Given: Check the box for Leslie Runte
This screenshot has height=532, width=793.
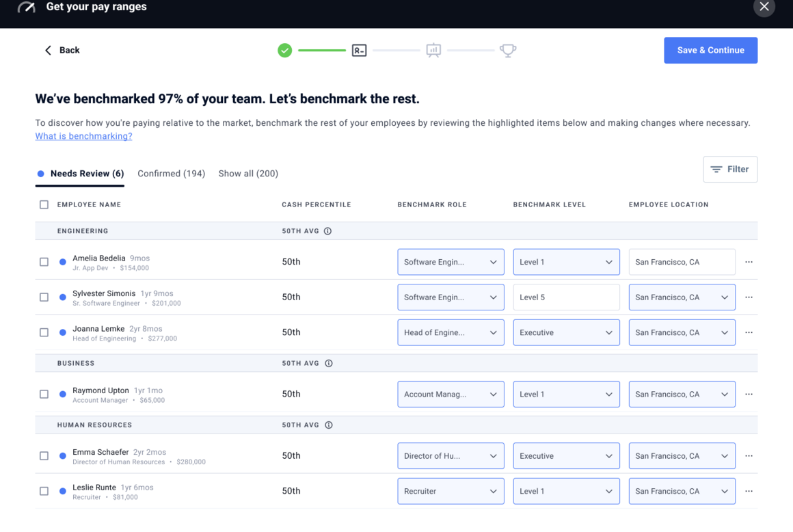Looking at the screenshot, I should point(44,492).
